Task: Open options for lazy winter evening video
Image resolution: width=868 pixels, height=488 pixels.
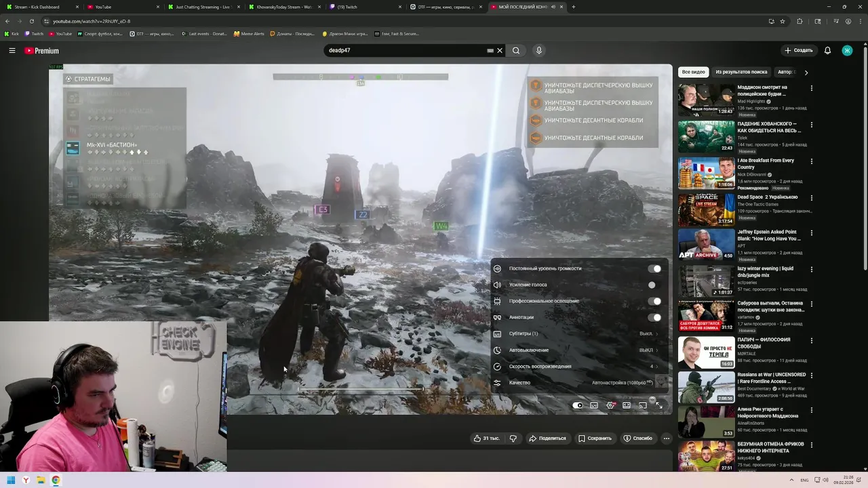Action: coord(811,269)
